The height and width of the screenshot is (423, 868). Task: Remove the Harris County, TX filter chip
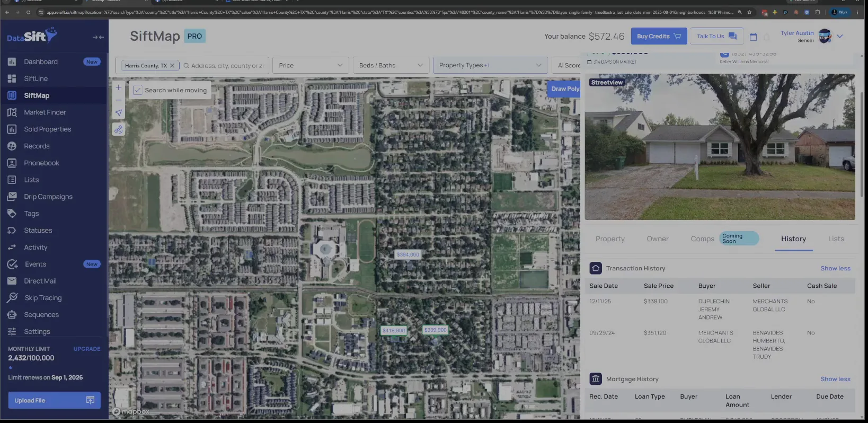(x=172, y=66)
